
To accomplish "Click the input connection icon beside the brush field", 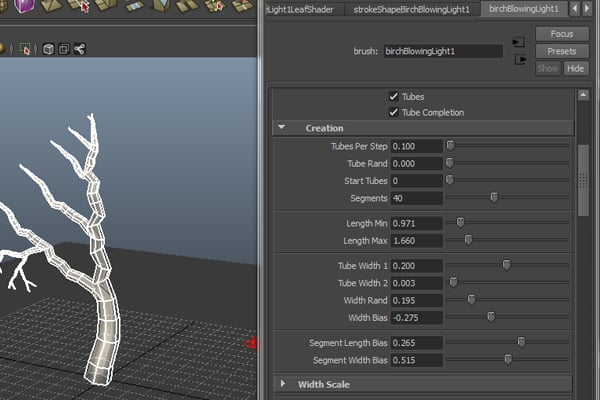I will (518, 42).
